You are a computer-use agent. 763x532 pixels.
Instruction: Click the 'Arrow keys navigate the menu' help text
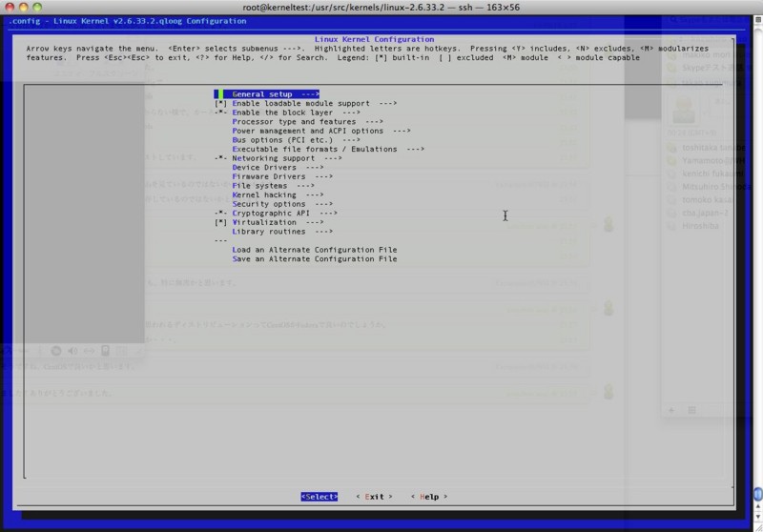pos(92,48)
